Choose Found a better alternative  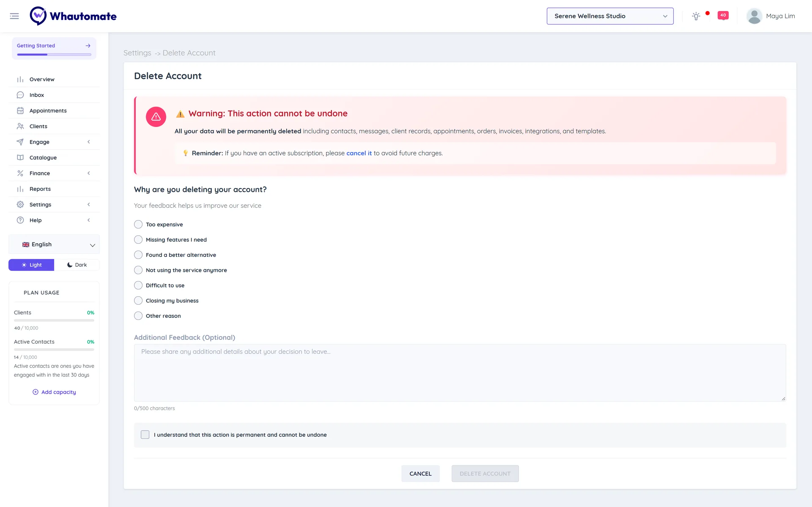(x=138, y=255)
